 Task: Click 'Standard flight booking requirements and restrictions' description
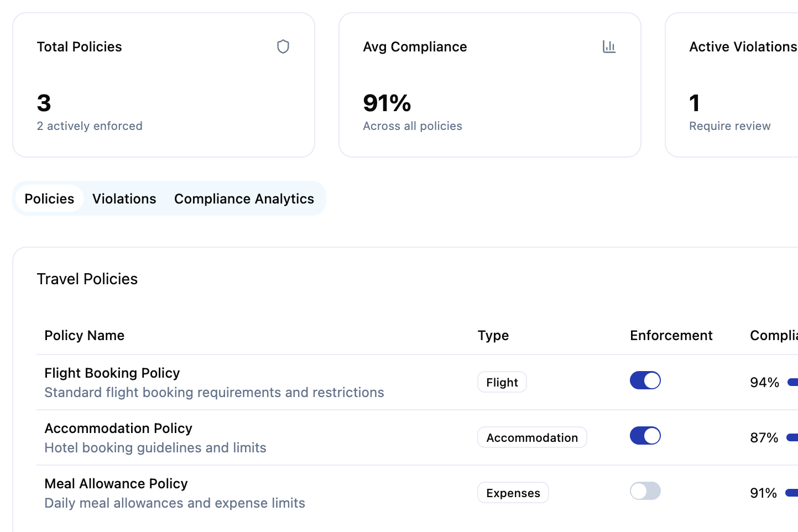tap(215, 393)
